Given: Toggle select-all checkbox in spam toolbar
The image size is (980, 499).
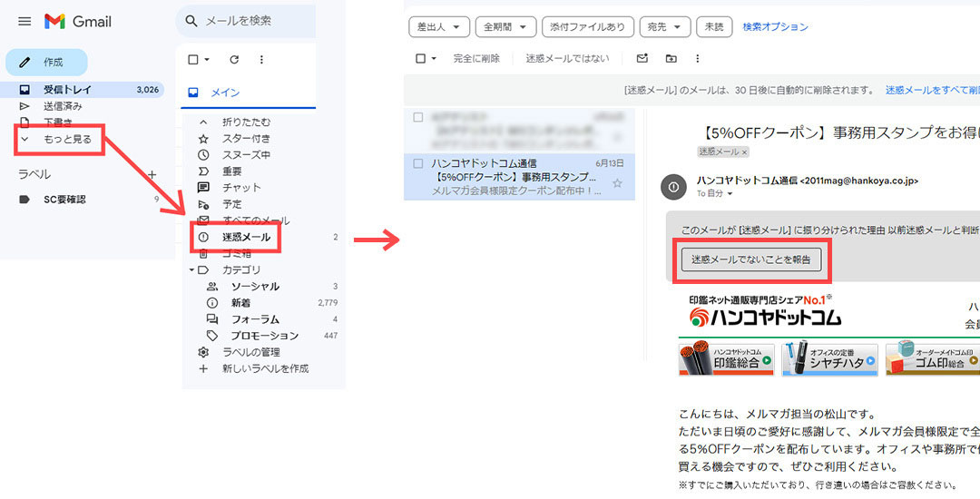Looking at the screenshot, I should point(421,58).
